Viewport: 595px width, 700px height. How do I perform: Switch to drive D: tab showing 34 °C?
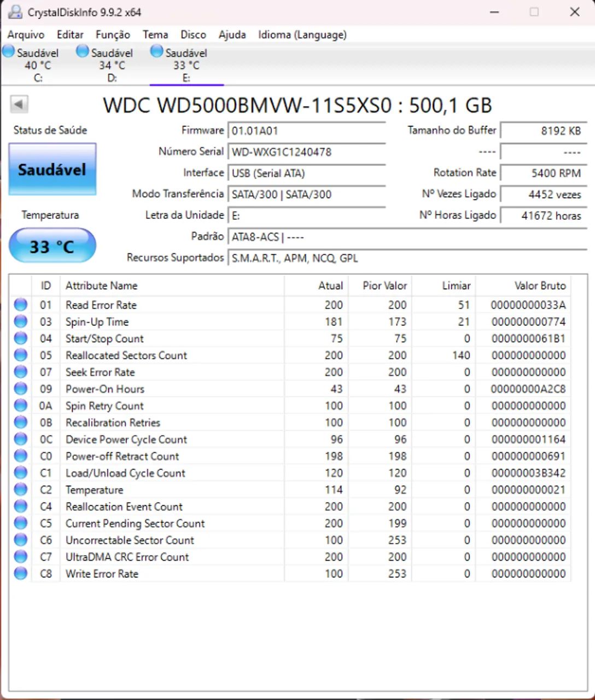[112, 65]
